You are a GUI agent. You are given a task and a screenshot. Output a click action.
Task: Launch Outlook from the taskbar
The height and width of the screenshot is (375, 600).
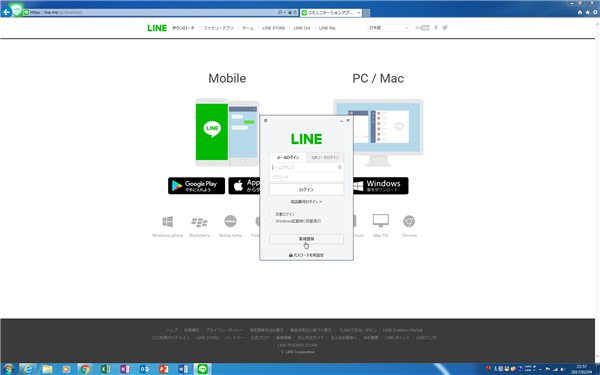tap(144, 369)
